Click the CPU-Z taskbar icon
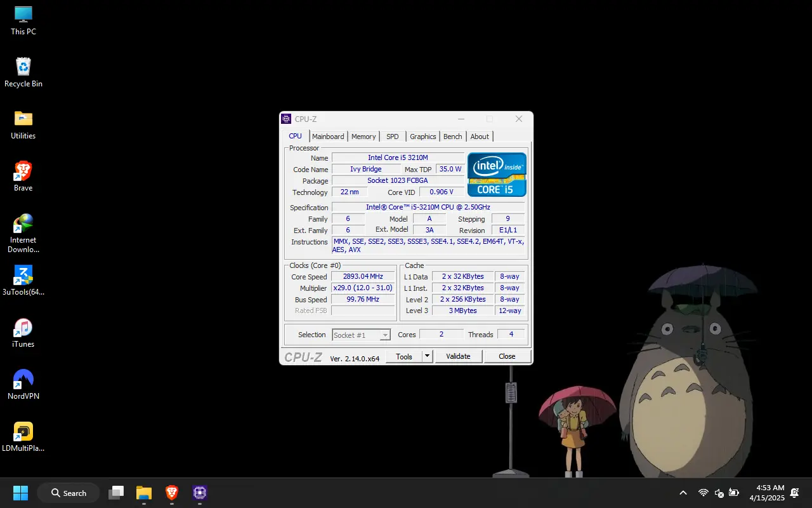 [200, 493]
